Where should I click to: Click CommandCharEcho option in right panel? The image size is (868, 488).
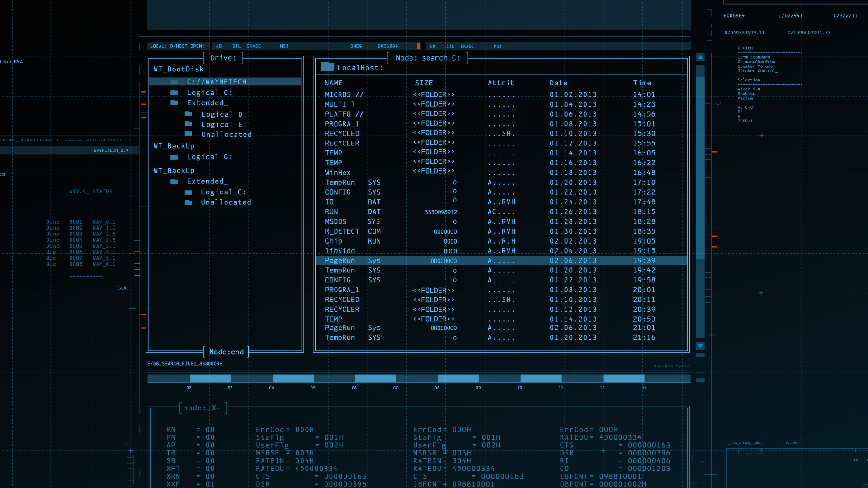pos(756,62)
